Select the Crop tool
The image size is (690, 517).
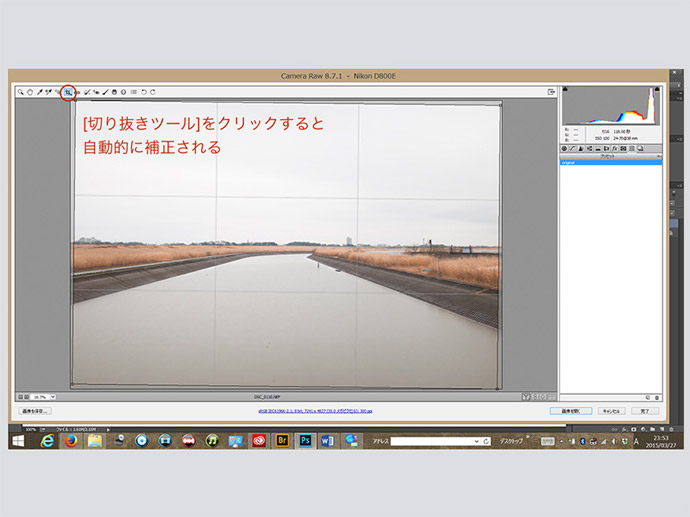click(x=68, y=92)
